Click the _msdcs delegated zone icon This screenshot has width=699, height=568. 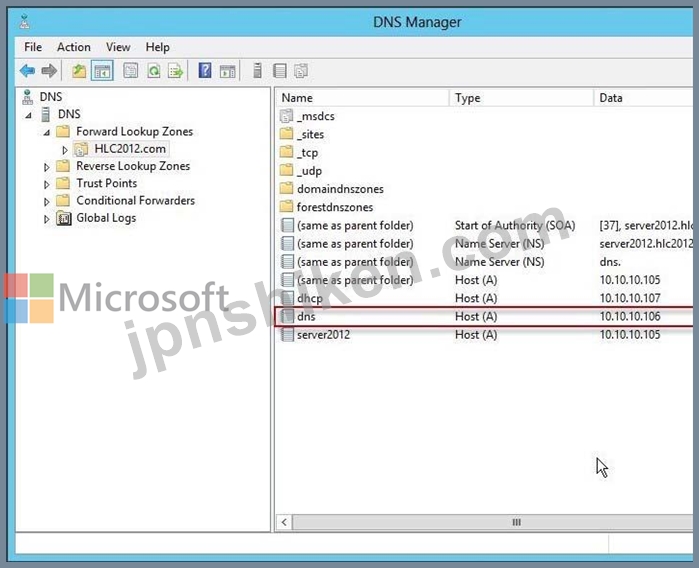click(x=287, y=116)
